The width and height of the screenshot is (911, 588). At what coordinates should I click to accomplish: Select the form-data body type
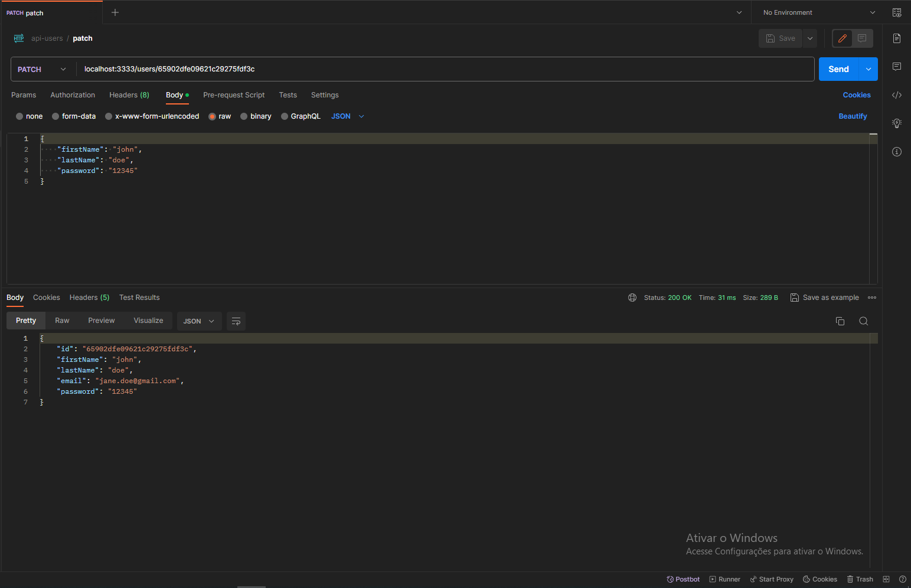(x=74, y=116)
